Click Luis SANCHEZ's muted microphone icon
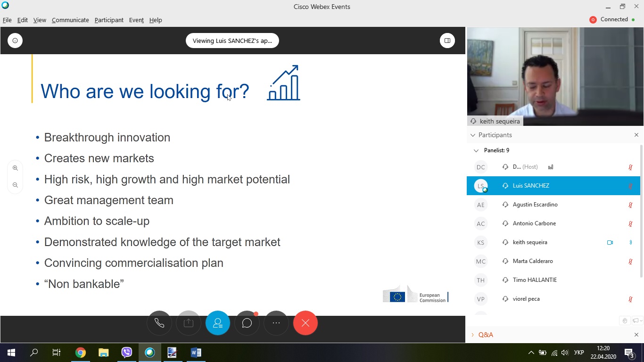The width and height of the screenshot is (644, 362). (630, 186)
